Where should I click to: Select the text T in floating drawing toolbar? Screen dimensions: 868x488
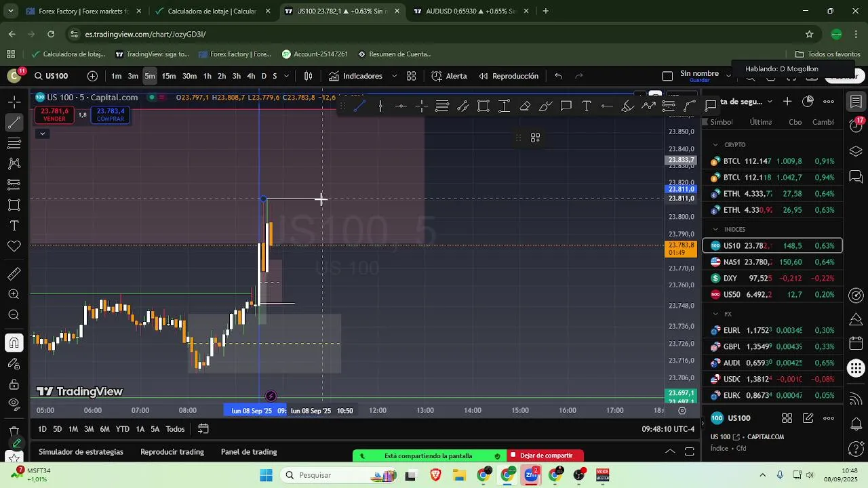(x=587, y=106)
